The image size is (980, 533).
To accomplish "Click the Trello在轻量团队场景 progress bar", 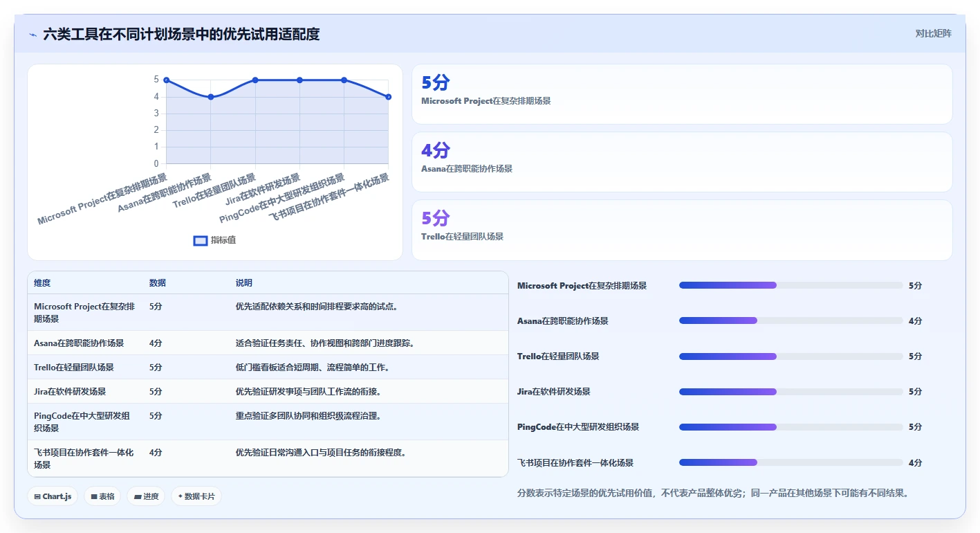I will pyautogui.click(x=791, y=356).
